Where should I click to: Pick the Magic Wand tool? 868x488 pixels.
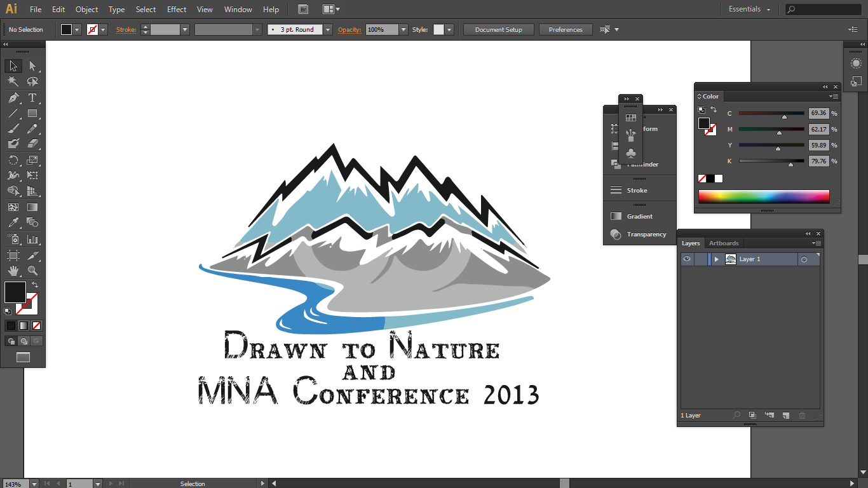13,82
